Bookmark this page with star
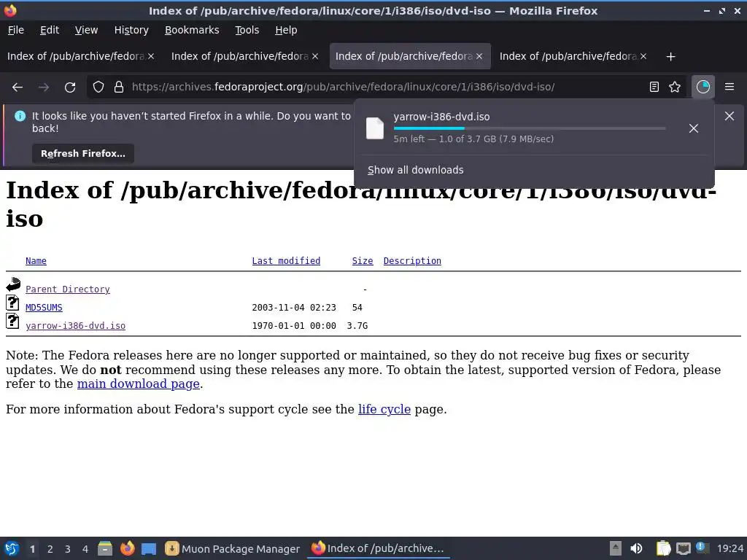The width and height of the screenshot is (747, 560). pyautogui.click(x=675, y=87)
